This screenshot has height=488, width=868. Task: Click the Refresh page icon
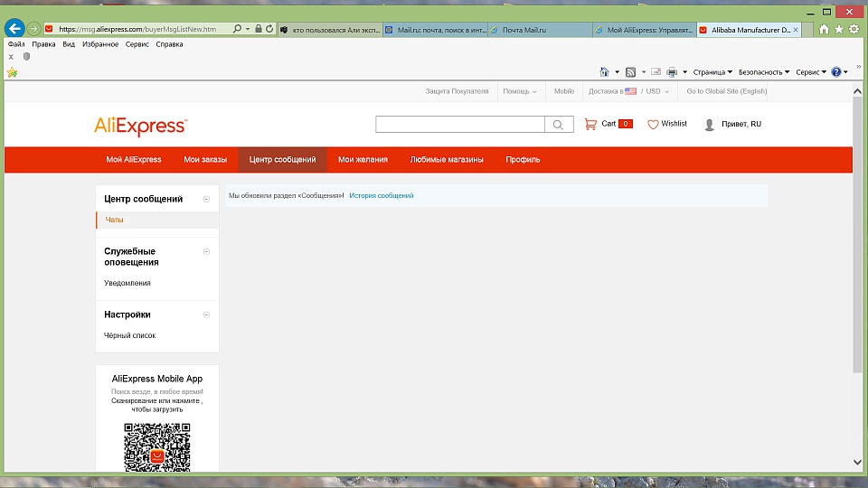pyautogui.click(x=269, y=29)
